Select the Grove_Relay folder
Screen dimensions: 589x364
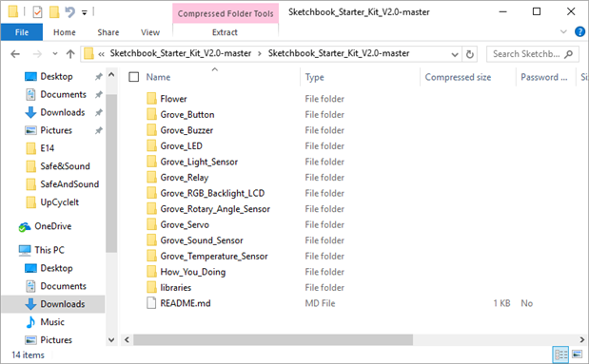[x=178, y=178]
